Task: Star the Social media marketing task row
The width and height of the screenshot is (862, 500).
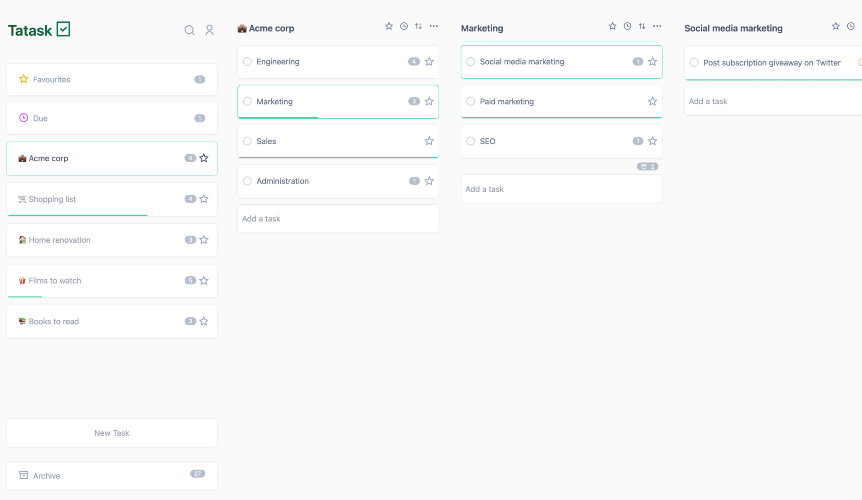Action: (653, 62)
